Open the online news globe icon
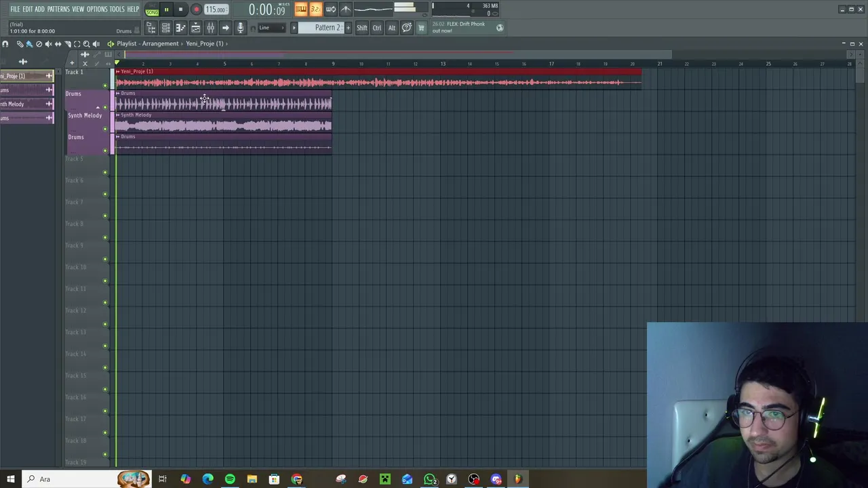Screen dimensions: 868x488 [500, 28]
